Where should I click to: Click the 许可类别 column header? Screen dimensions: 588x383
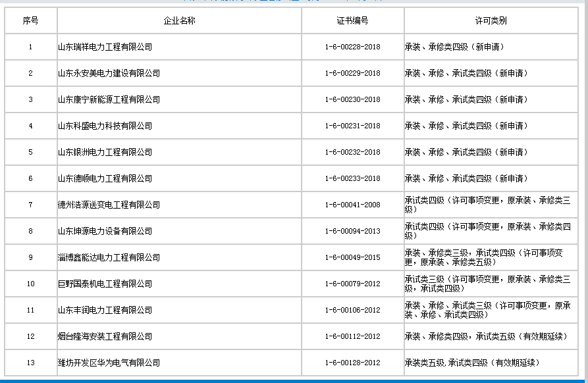(491, 20)
